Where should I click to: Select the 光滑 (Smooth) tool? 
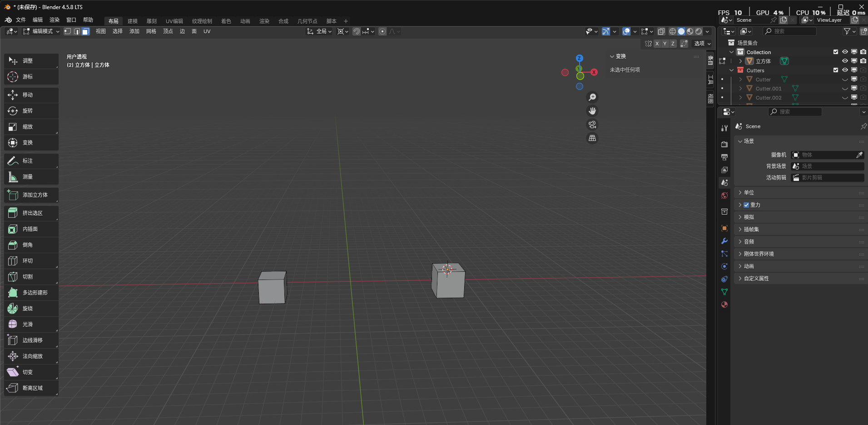click(x=31, y=325)
